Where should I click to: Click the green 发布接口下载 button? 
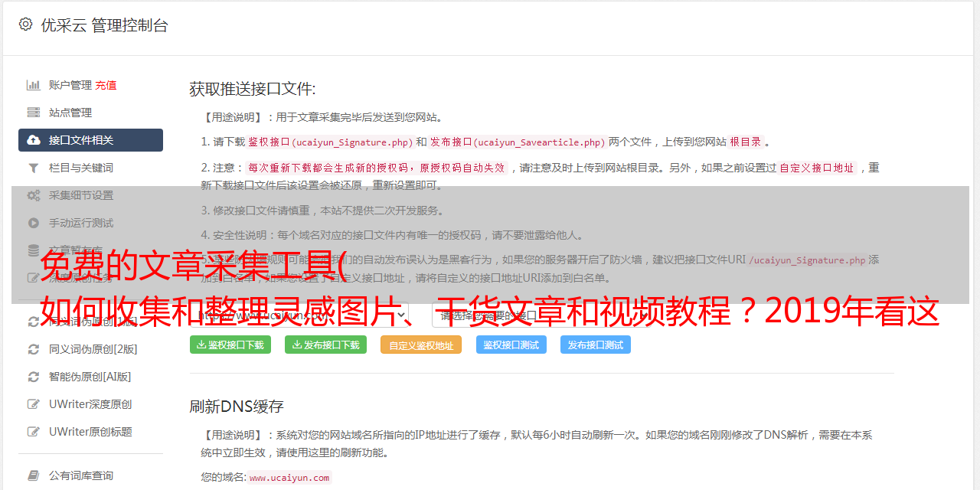point(325,345)
